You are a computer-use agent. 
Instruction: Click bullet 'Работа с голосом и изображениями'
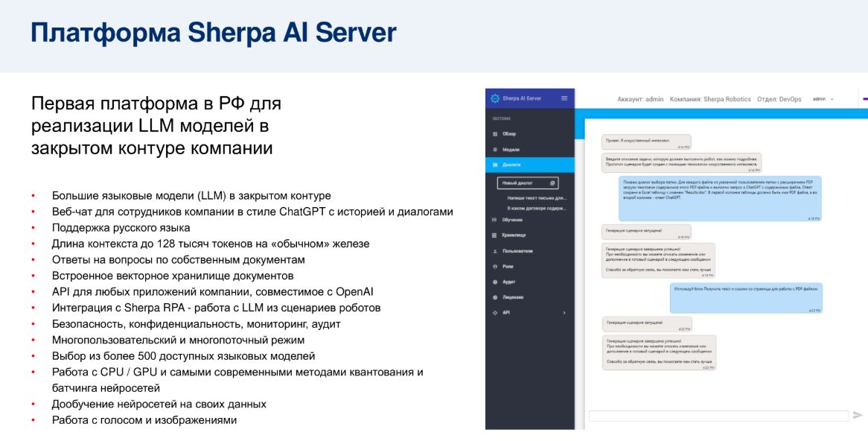[144, 420]
